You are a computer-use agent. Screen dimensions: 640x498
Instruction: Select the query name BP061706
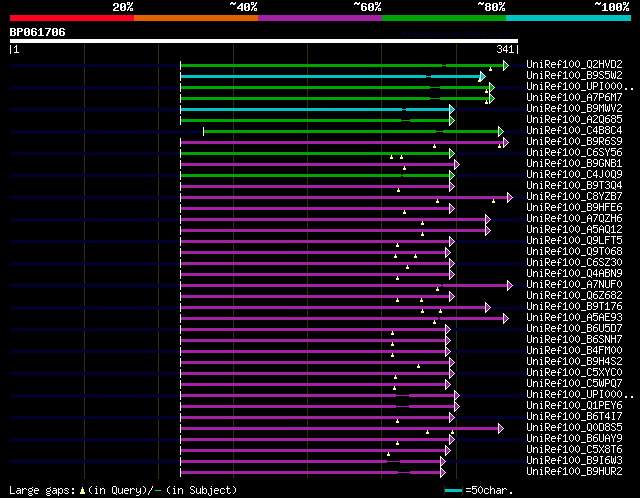(38, 32)
